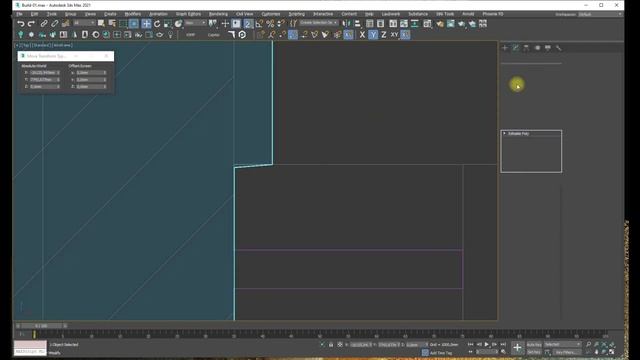This screenshot has width=640, height=360.
Task: Select the Unlink Selection tool
Action: click(54, 24)
